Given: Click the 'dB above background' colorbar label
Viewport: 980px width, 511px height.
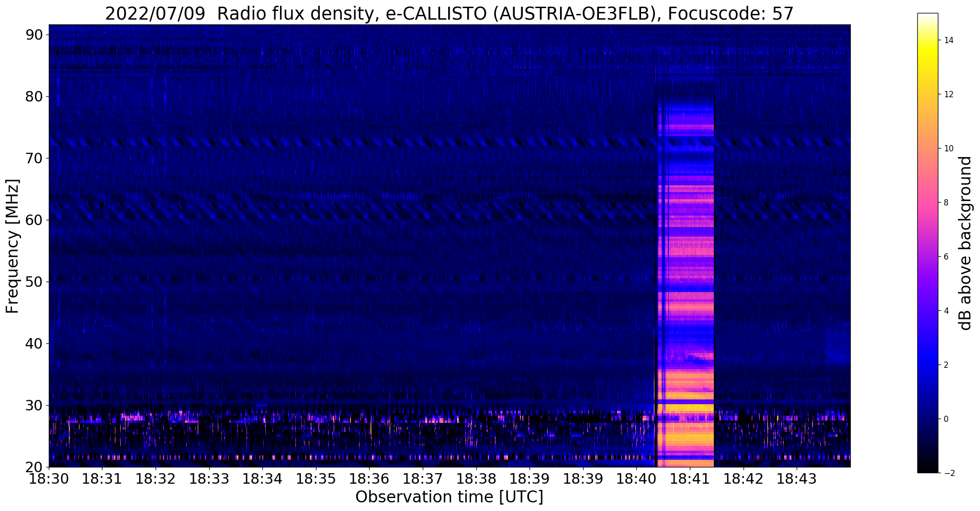Looking at the screenshot, I should click(x=966, y=243).
